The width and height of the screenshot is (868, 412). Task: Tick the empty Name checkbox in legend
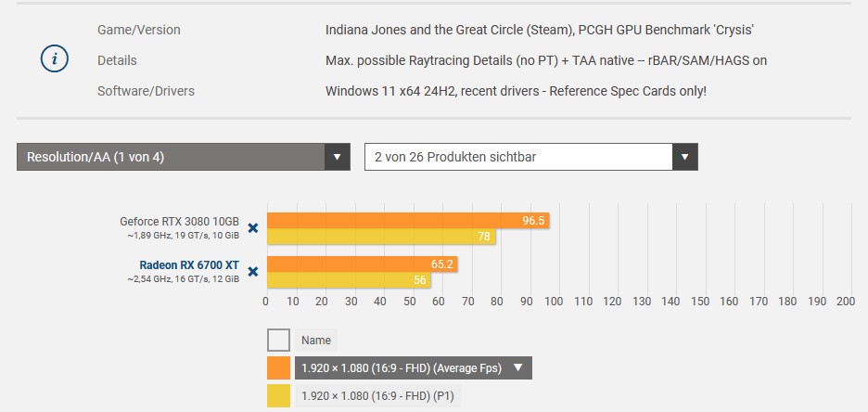(x=278, y=340)
